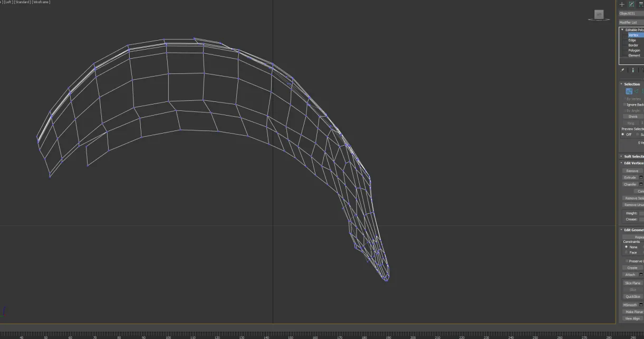Open the Wireframe shading menu label
Viewport: 644px width, 339px height.
pos(41,2)
